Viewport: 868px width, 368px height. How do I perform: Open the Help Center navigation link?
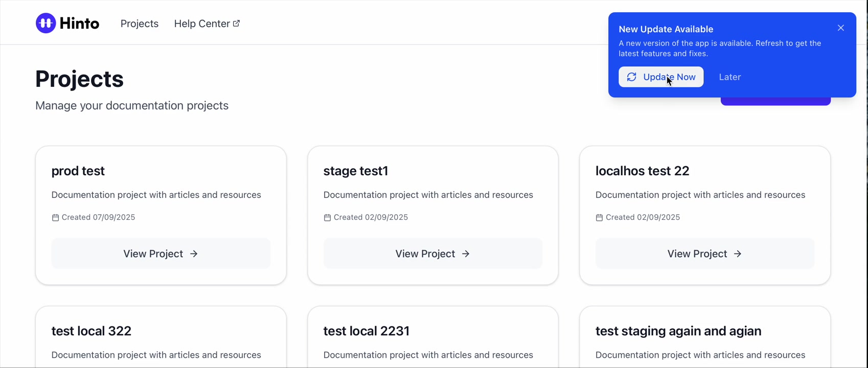click(202, 24)
